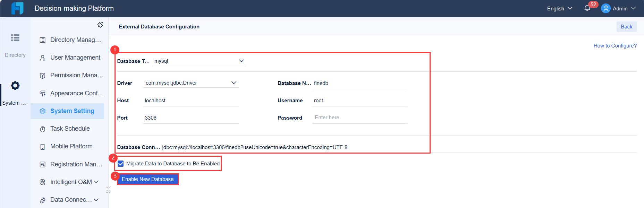Click the Enable New Database button
The width and height of the screenshot is (644, 208).
[x=148, y=179]
